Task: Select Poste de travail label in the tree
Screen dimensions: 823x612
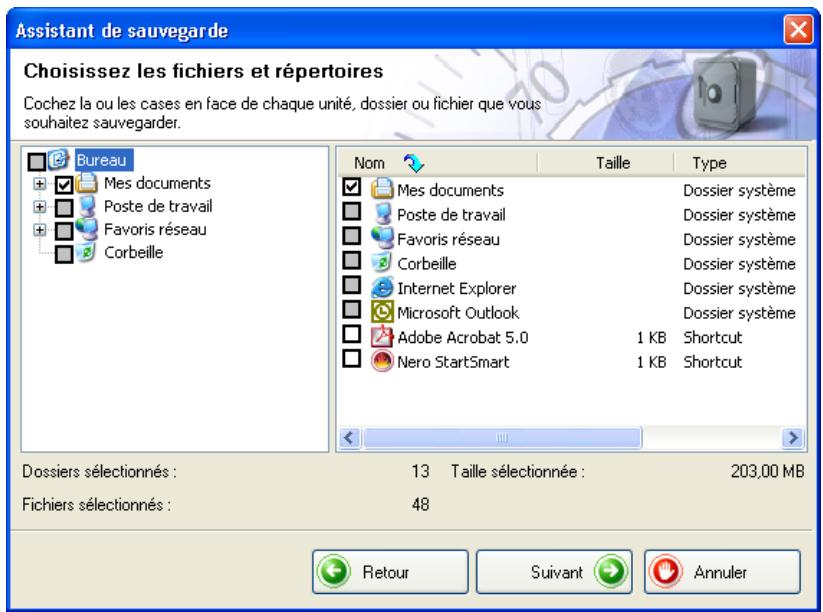Action: [158, 206]
